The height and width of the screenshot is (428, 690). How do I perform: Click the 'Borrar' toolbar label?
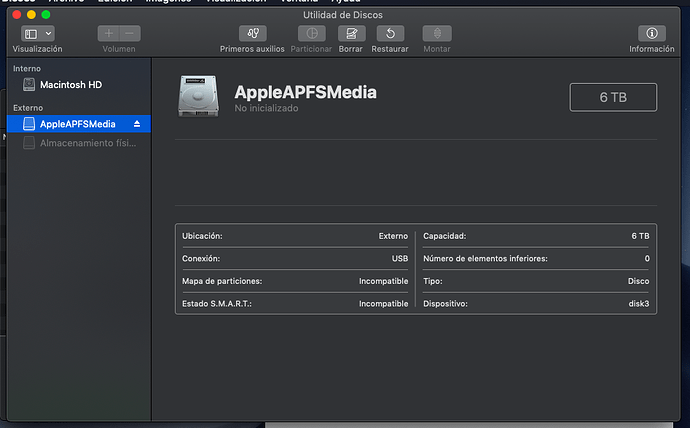tap(351, 49)
